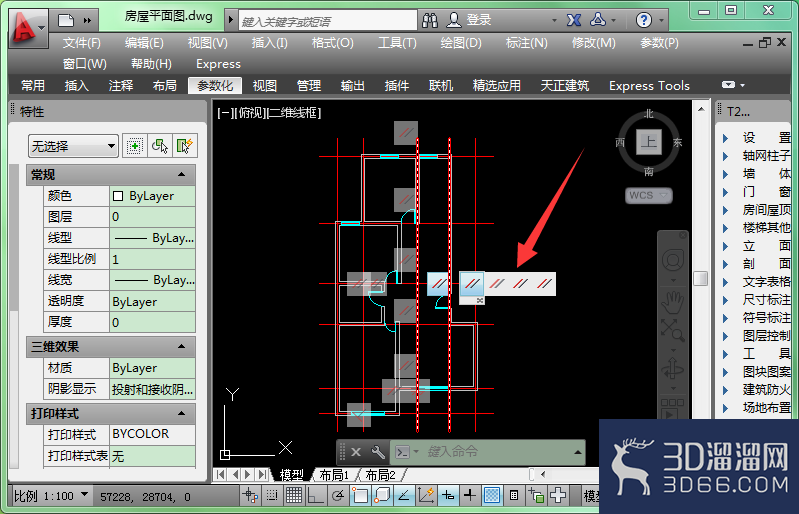Click the infer constraints status bar icon
This screenshot has width=799, height=514.
(250, 495)
